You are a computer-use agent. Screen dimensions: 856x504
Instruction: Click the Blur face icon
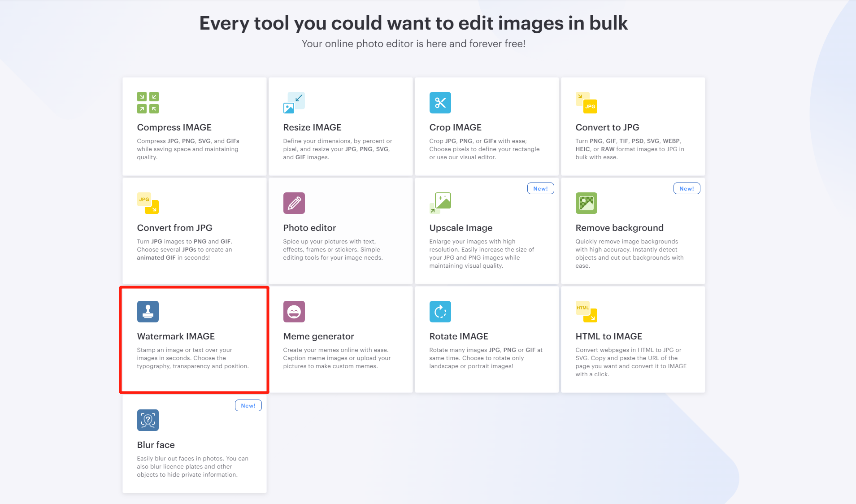tap(148, 420)
